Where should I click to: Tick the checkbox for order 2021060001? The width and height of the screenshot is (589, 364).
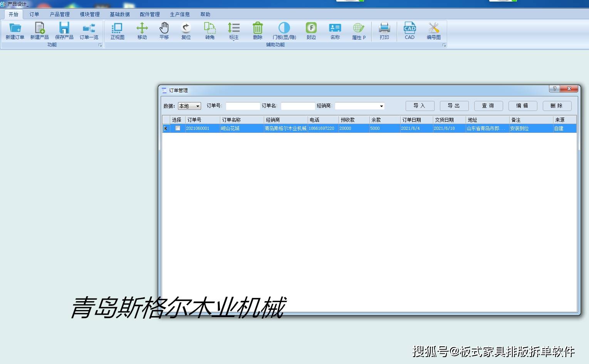tap(178, 128)
